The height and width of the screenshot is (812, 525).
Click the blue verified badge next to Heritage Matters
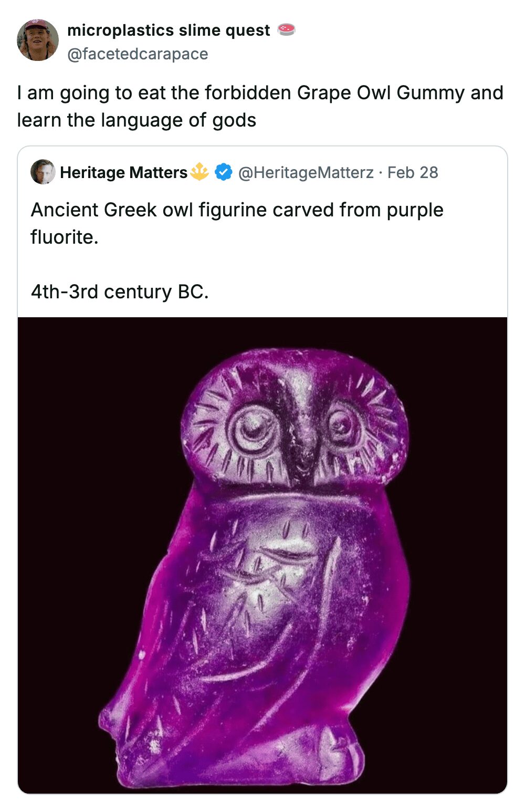coord(223,172)
